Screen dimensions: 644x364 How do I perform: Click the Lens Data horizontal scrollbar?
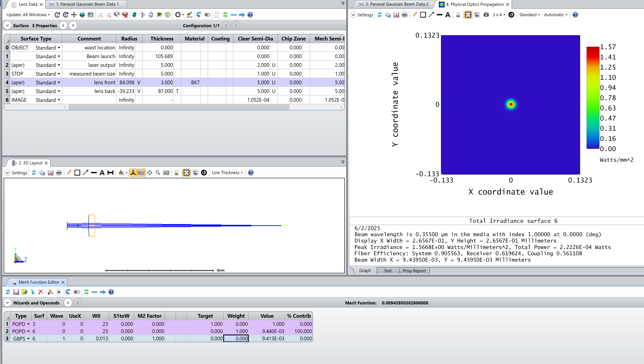(x=179, y=107)
